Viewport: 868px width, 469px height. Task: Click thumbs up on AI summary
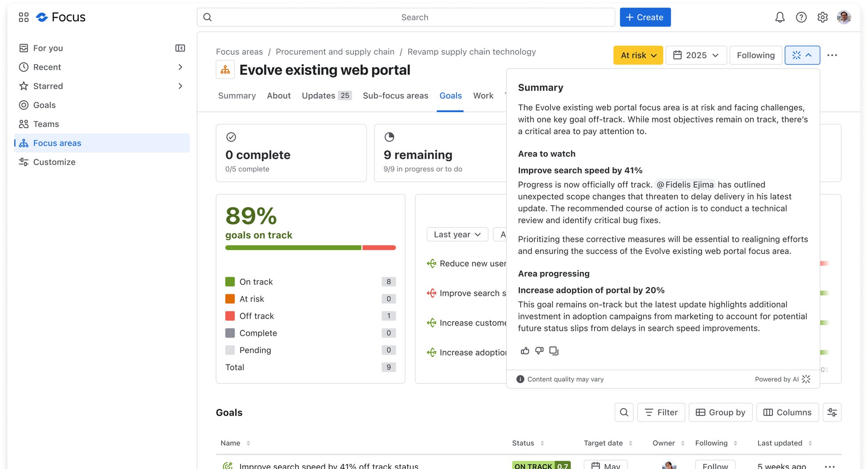click(525, 351)
